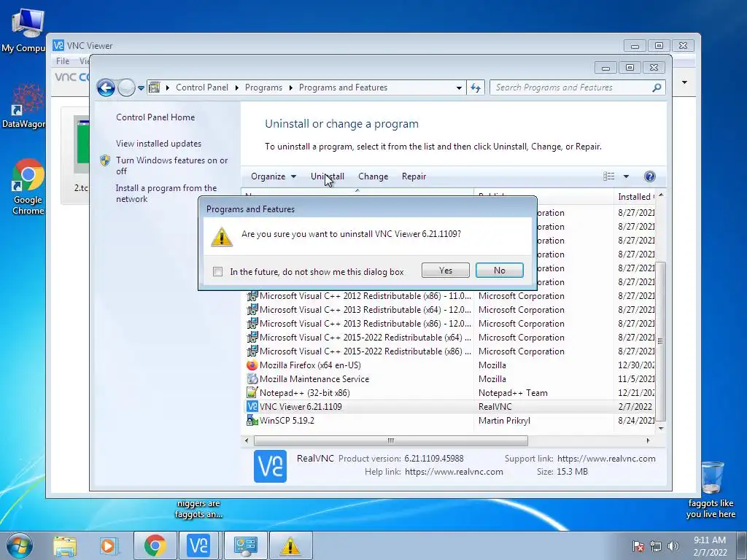Open the Organize dropdown menu

274,176
